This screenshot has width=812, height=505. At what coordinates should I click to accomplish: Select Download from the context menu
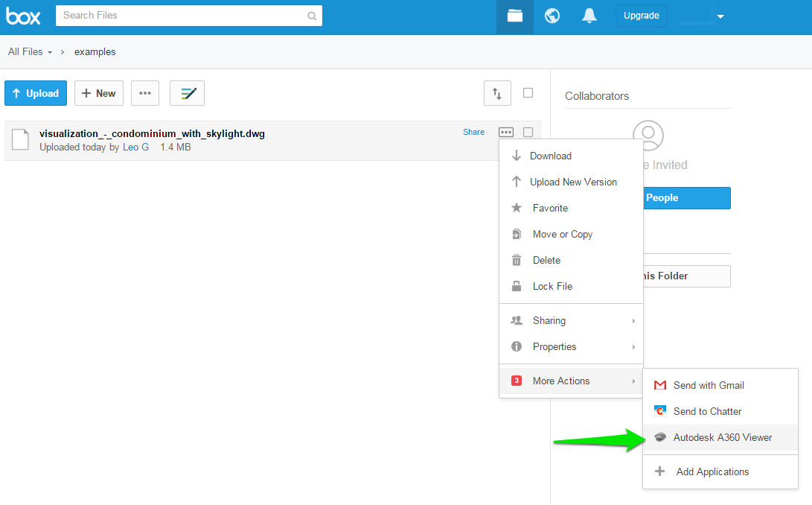pos(571,156)
